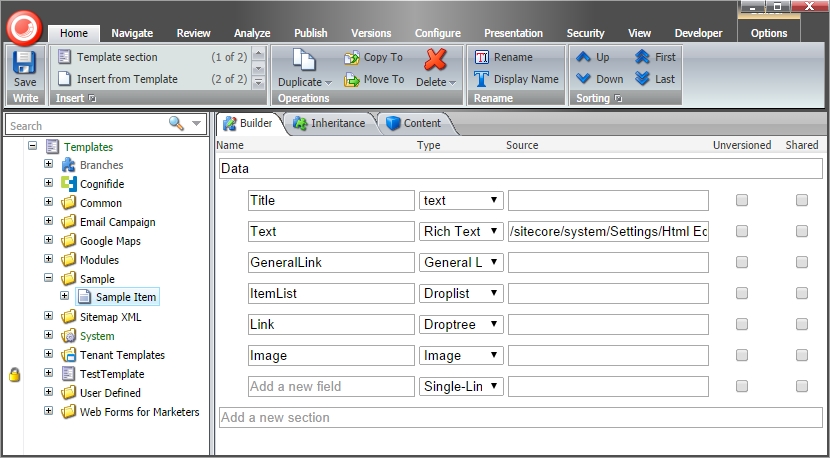The height and width of the screenshot is (458, 830).
Task: Click the Copy To icon
Action: point(351,57)
